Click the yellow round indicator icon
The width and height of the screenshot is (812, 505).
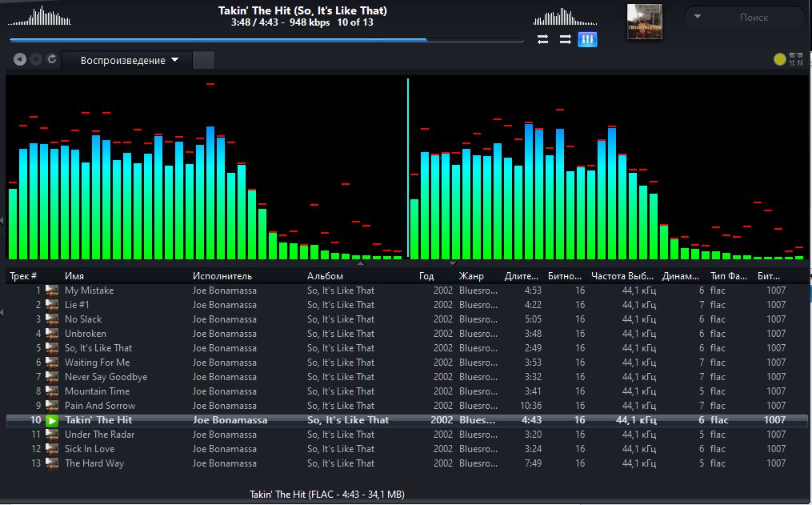point(780,59)
